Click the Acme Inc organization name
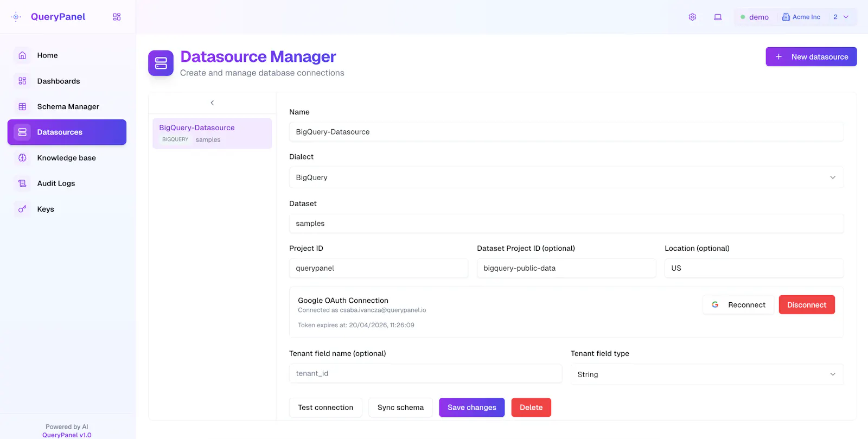 pyautogui.click(x=806, y=17)
